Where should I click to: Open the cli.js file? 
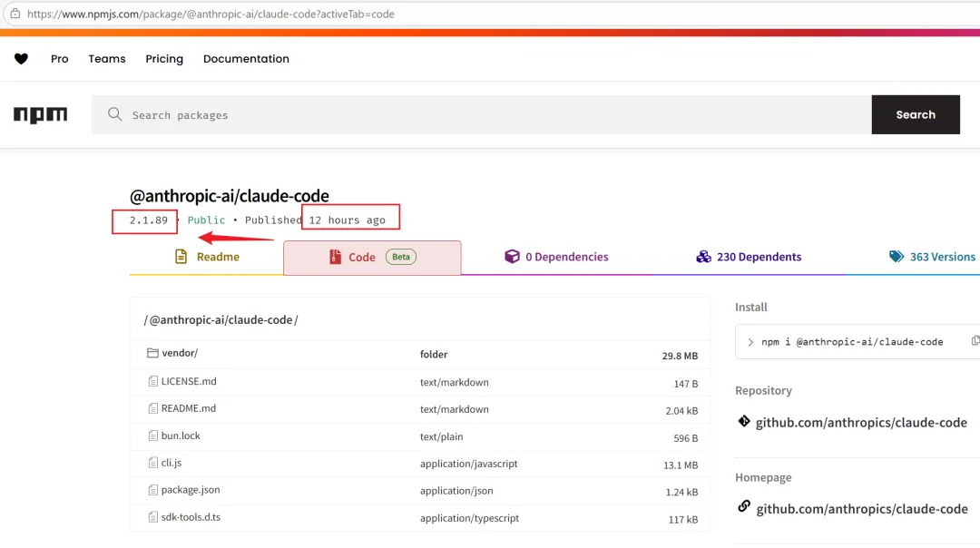(171, 463)
